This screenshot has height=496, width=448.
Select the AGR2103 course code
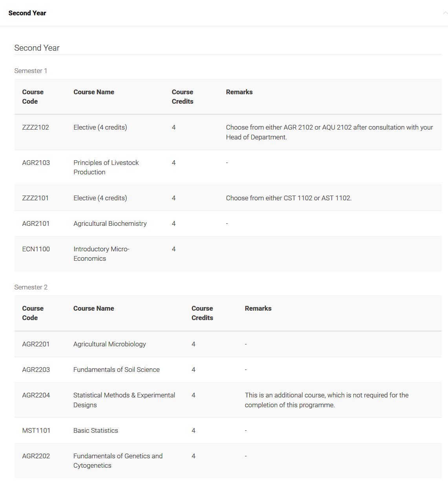pos(36,163)
